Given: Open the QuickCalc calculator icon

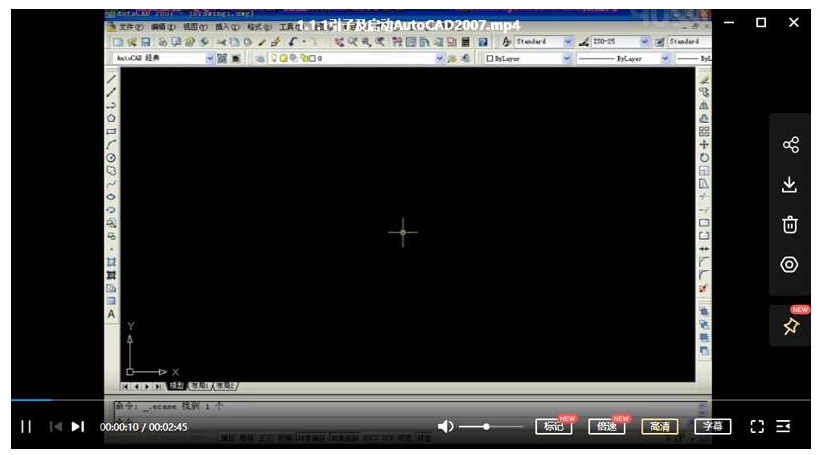Looking at the screenshot, I should [x=465, y=42].
